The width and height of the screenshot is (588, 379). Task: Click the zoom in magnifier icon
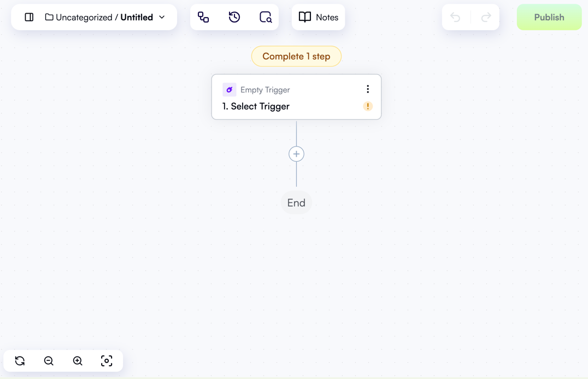(77, 360)
